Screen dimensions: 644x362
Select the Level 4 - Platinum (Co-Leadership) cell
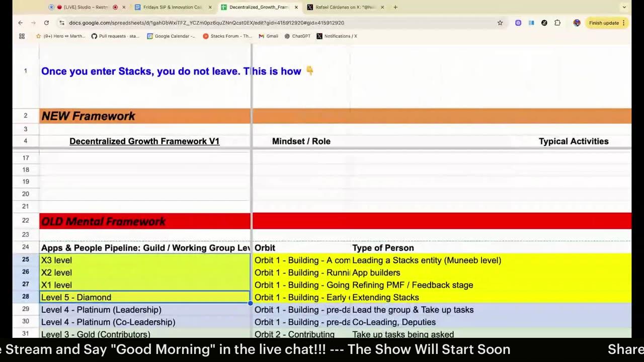[x=145, y=322]
